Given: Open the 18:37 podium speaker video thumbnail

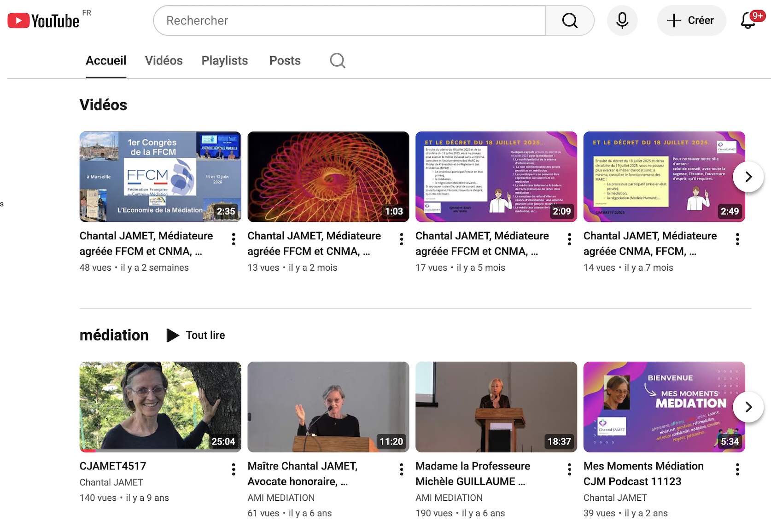Looking at the screenshot, I should 496,407.
